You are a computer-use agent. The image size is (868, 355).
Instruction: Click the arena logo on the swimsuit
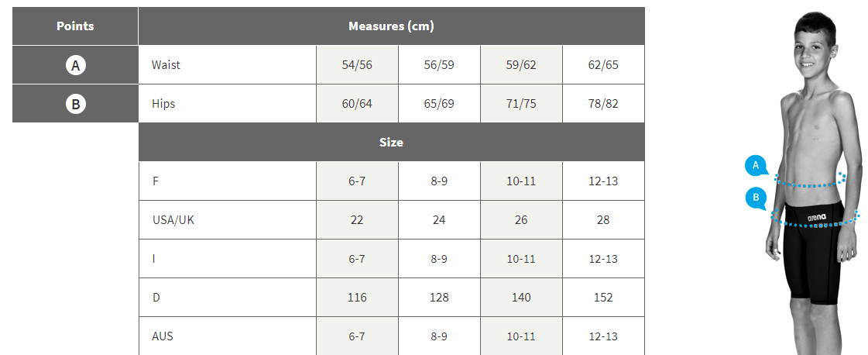816,217
